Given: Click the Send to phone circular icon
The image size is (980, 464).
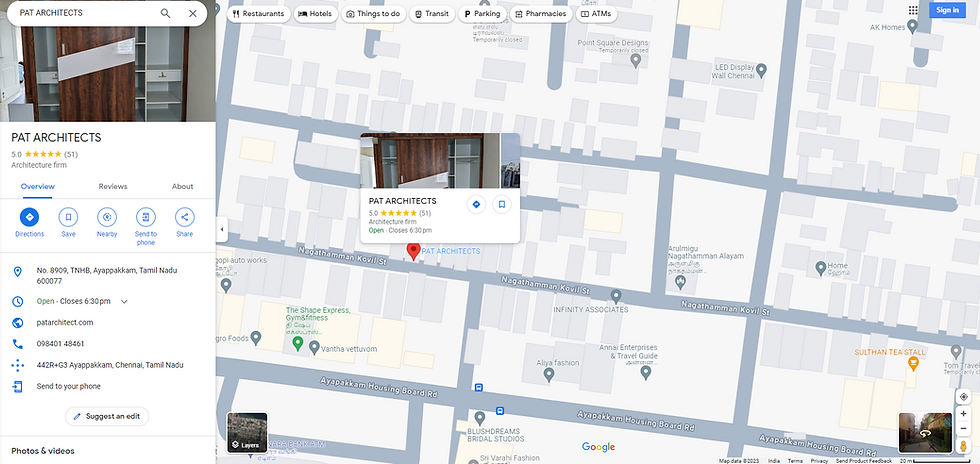Looking at the screenshot, I should 146,217.
